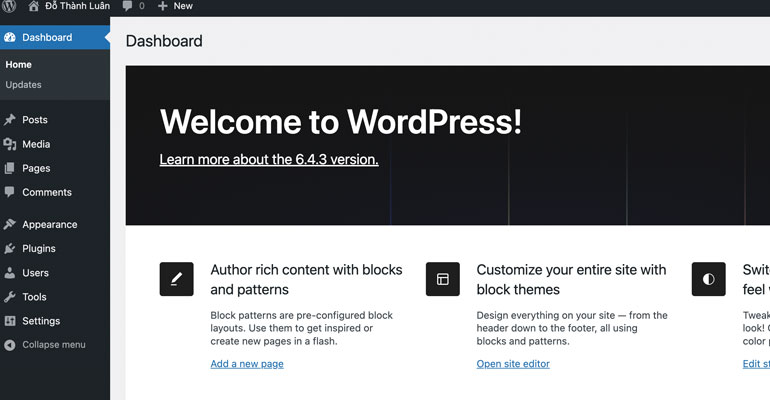This screenshot has width=770, height=400.
Task: Click the Block patterns description paragraph
Action: coord(302,328)
